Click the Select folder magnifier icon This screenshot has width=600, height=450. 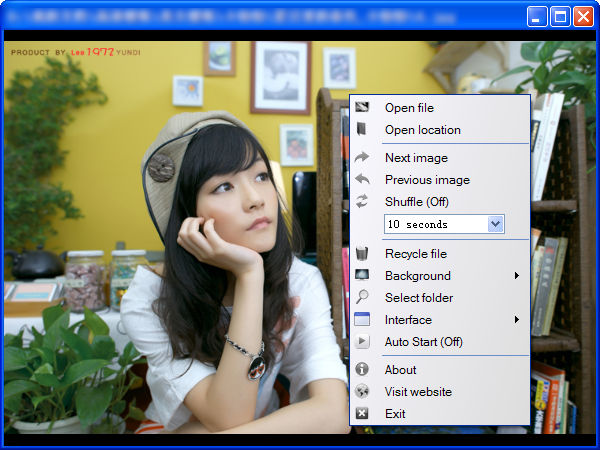click(x=362, y=298)
